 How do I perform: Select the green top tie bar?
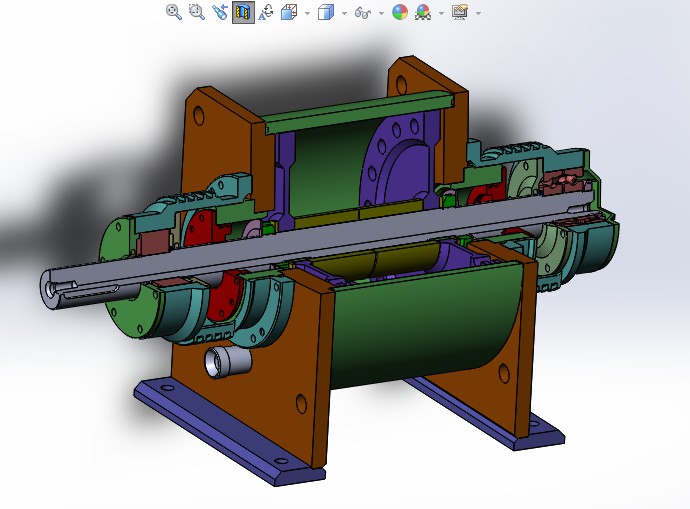359,114
